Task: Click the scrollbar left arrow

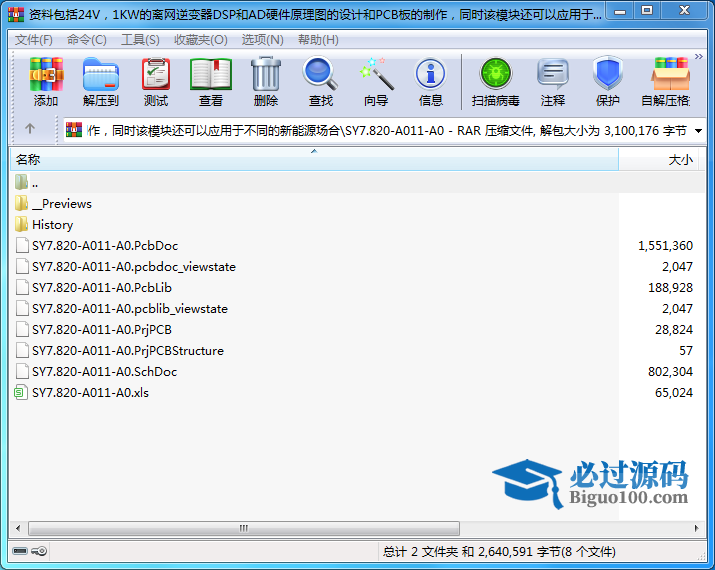Action: [18, 528]
